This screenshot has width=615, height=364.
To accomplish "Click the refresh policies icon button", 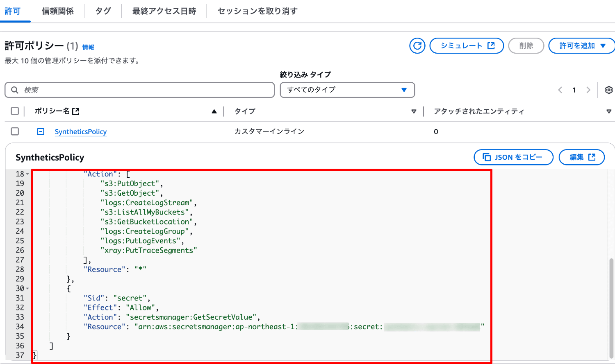I will pyautogui.click(x=417, y=45).
